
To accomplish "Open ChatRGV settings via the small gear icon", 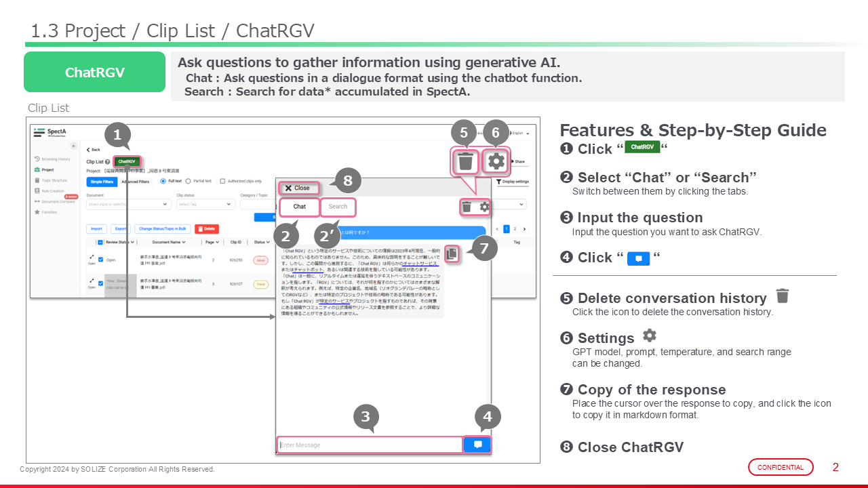I will pos(484,207).
